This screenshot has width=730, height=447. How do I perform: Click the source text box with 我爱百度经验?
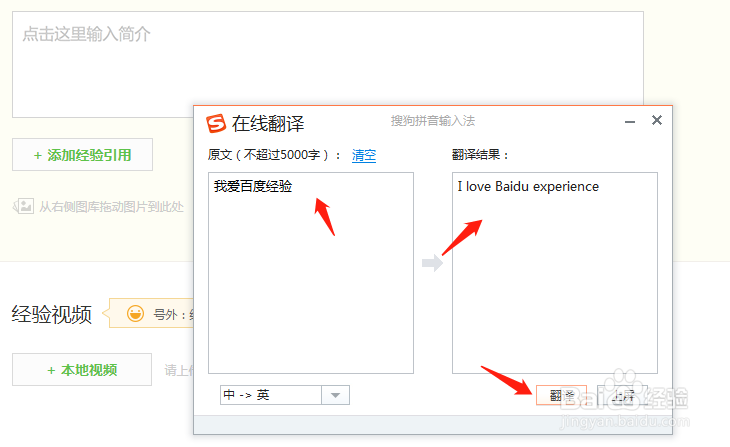[x=311, y=273]
